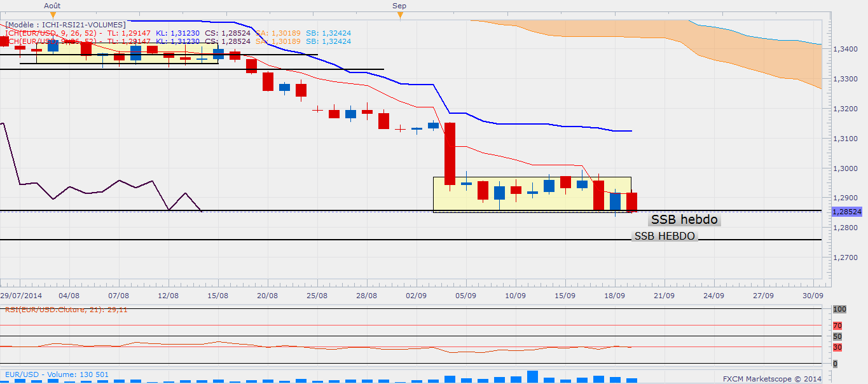This screenshot has width=868, height=384.
Task: Click the Sep orange month marker triangle
Action: (x=399, y=14)
